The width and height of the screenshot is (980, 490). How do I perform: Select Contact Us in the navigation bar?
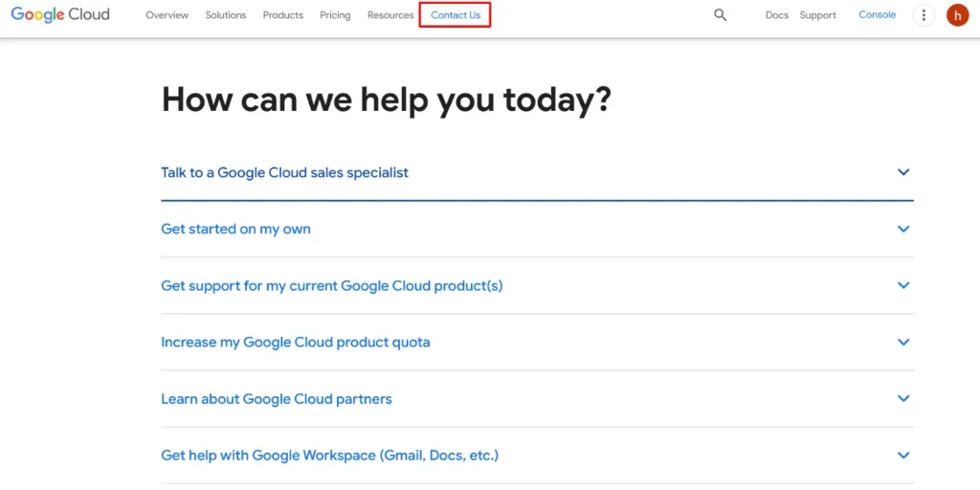[456, 15]
